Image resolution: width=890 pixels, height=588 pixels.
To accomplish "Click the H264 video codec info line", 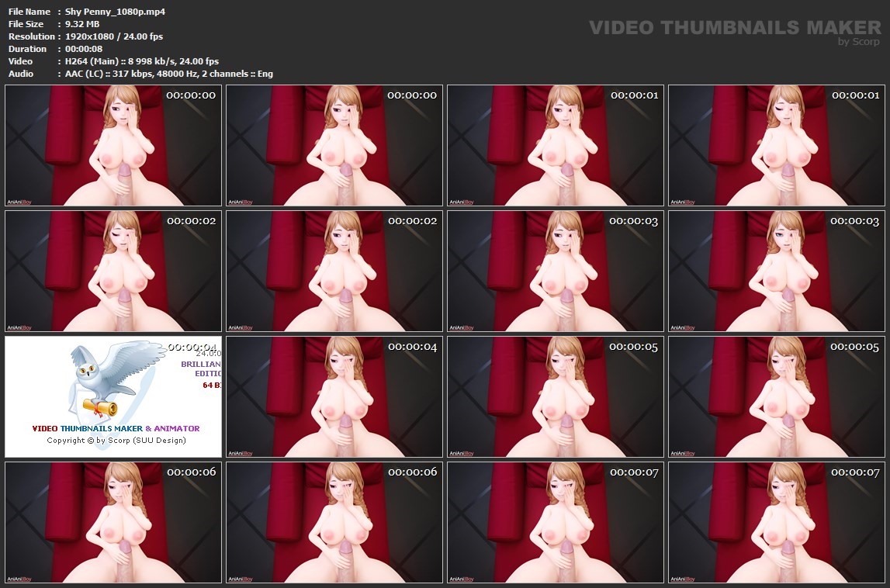I will [142, 61].
